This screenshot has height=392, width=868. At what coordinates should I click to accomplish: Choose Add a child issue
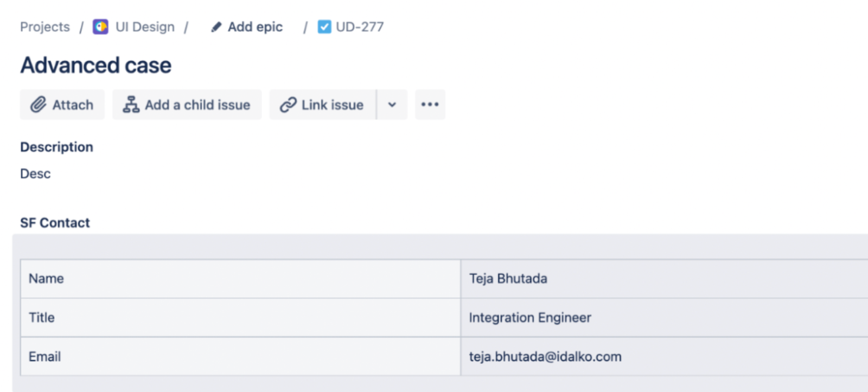pyautogui.click(x=197, y=105)
